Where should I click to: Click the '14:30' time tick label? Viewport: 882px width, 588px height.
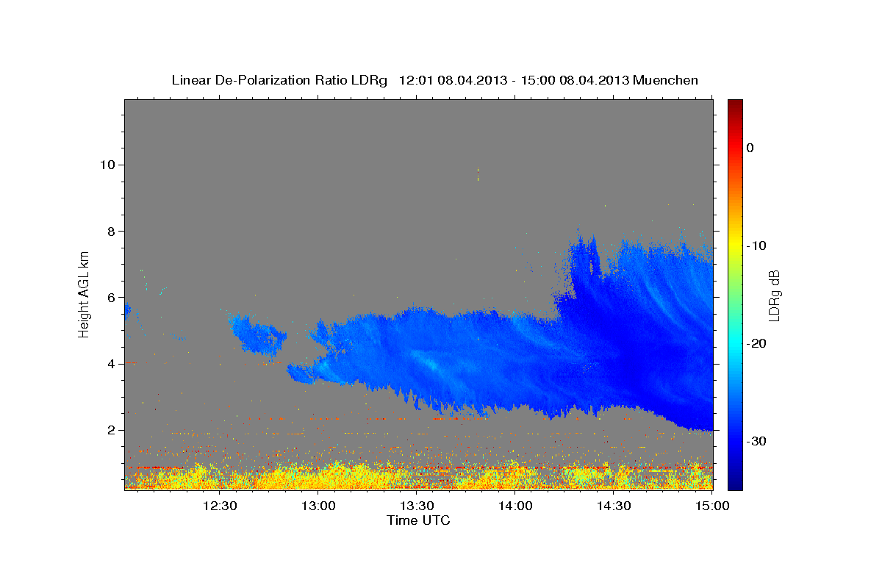click(614, 506)
